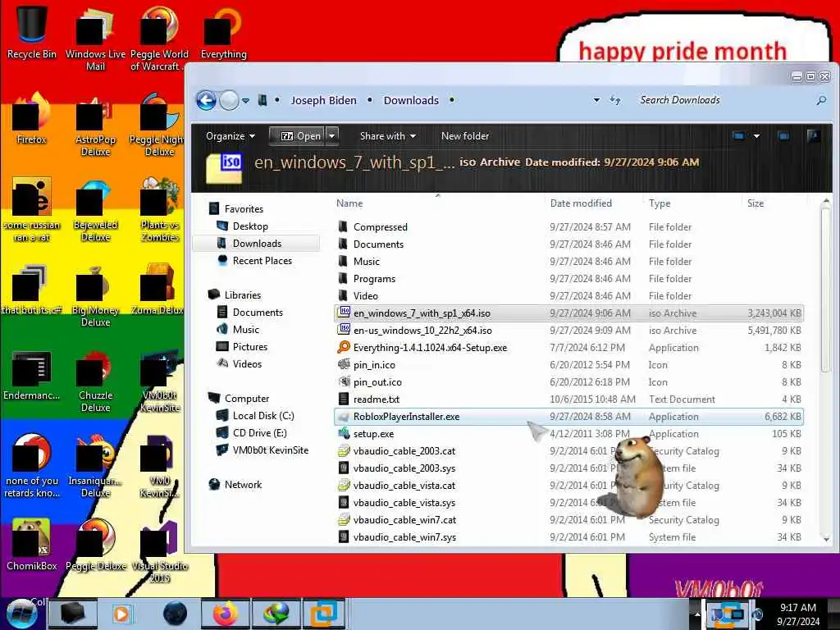Sort by the Size column header
The height and width of the screenshot is (630, 840).
tap(756, 203)
